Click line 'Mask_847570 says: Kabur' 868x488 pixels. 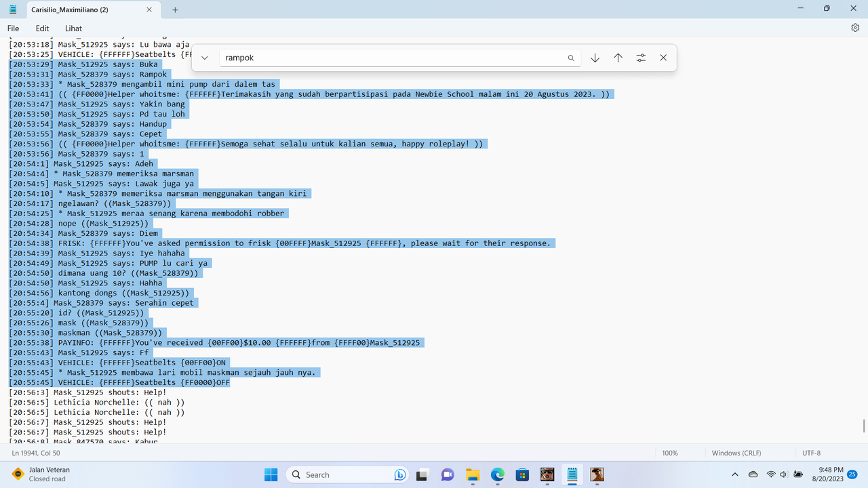point(83,442)
